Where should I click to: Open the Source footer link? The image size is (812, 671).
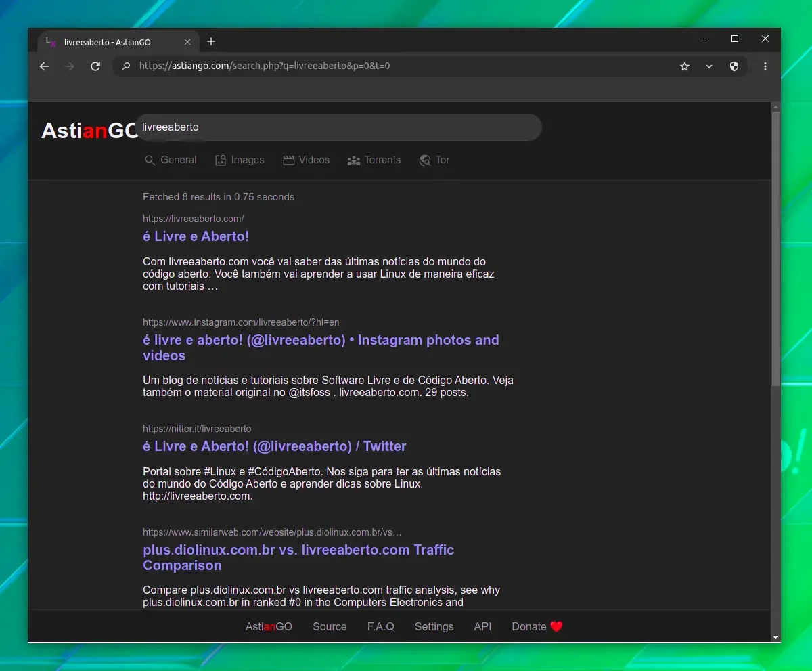tap(330, 627)
